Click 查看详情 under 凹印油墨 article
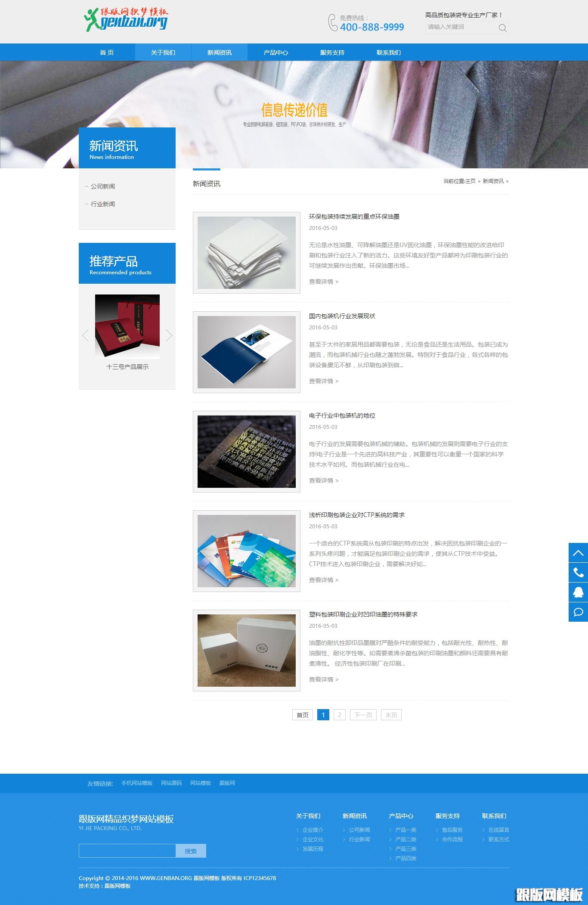The width and height of the screenshot is (588, 905). (324, 679)
